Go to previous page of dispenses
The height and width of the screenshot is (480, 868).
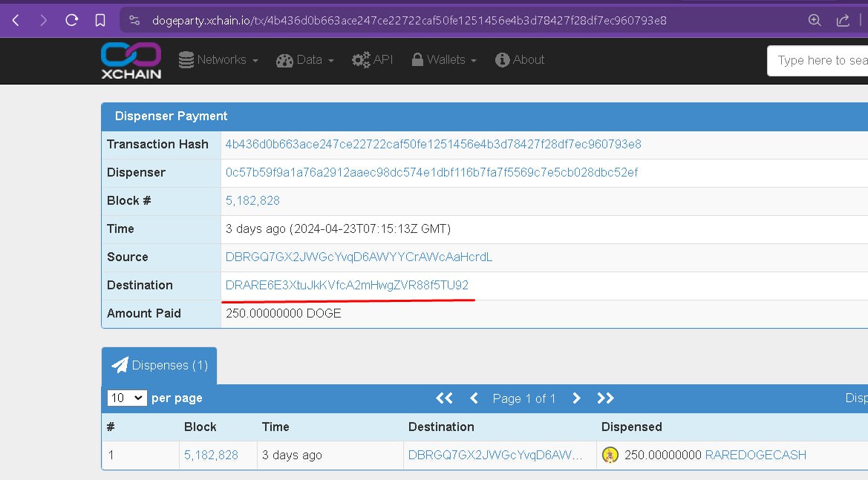(x=474, y=398)
